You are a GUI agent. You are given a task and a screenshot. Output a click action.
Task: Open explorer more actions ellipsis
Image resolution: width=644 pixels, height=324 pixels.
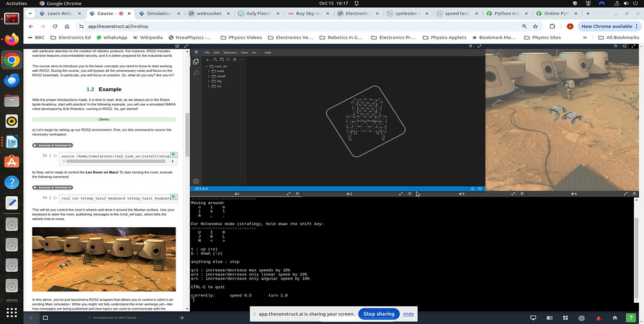point(241,59)
